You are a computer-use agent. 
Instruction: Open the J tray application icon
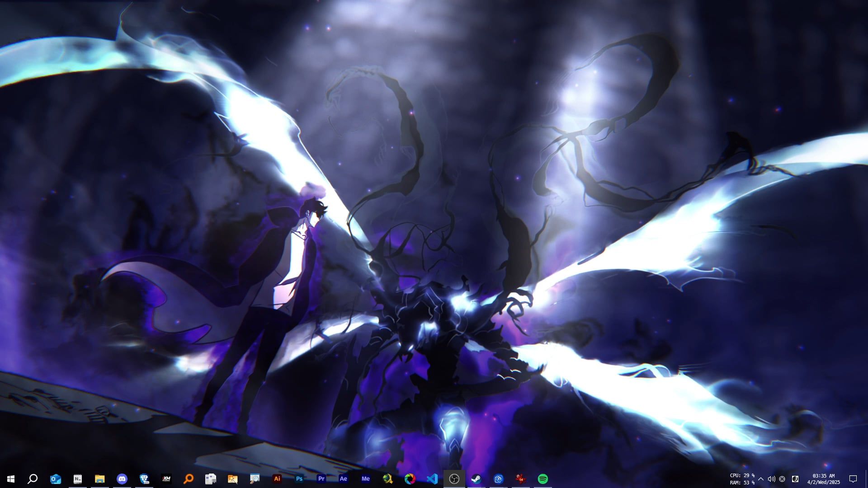(795, 479)
